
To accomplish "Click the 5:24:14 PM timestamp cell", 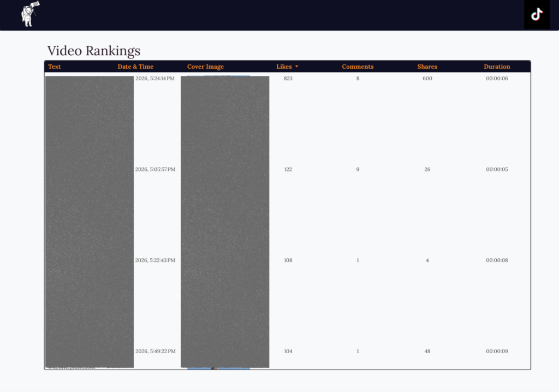I will 155,79.
